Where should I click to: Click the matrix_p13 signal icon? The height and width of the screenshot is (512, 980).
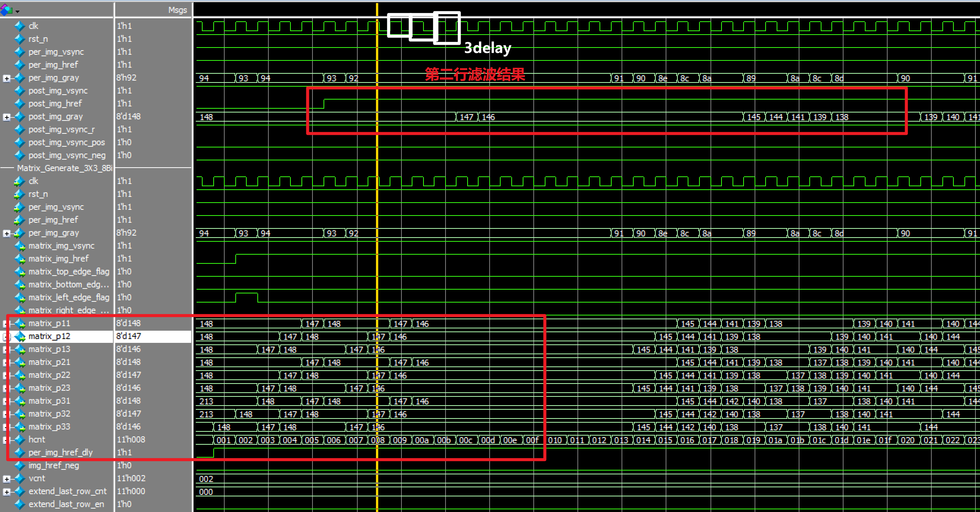[20, 349]
